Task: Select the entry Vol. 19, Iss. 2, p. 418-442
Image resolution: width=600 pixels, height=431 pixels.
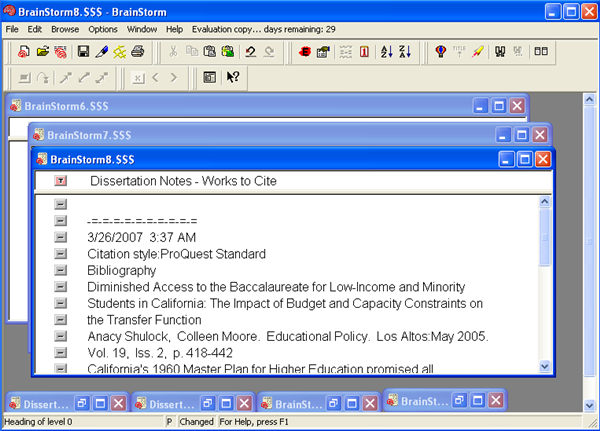Action: 160,353
